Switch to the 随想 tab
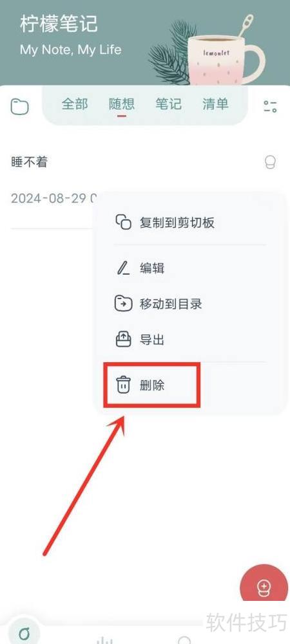 [x=122, y=104]
